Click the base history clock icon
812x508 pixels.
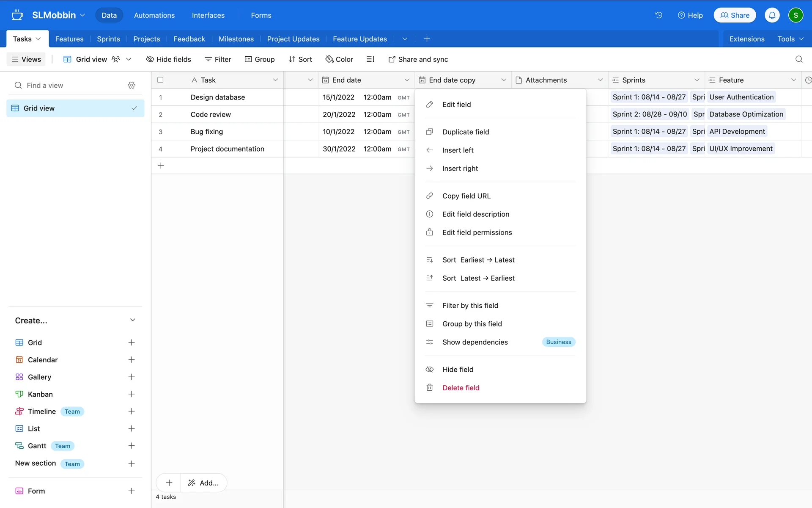pyautogui.click(x=658, y=15)
